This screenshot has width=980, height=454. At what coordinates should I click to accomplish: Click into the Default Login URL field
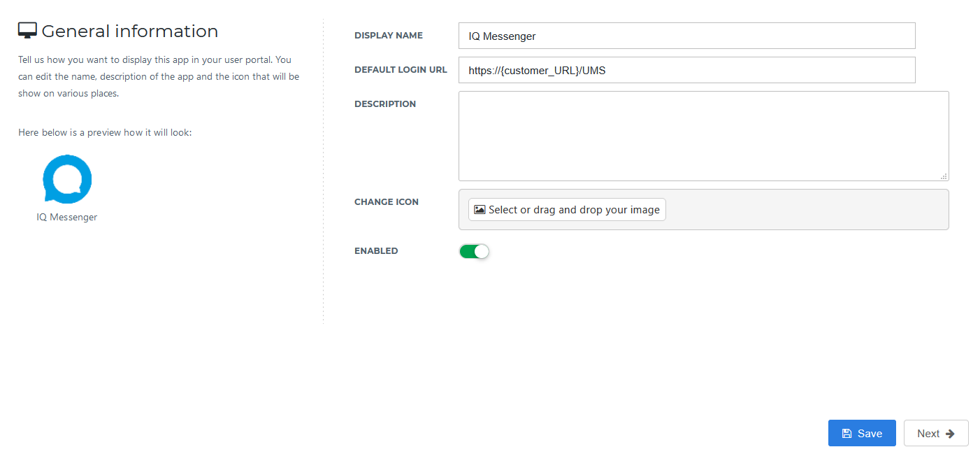point(687,70)
